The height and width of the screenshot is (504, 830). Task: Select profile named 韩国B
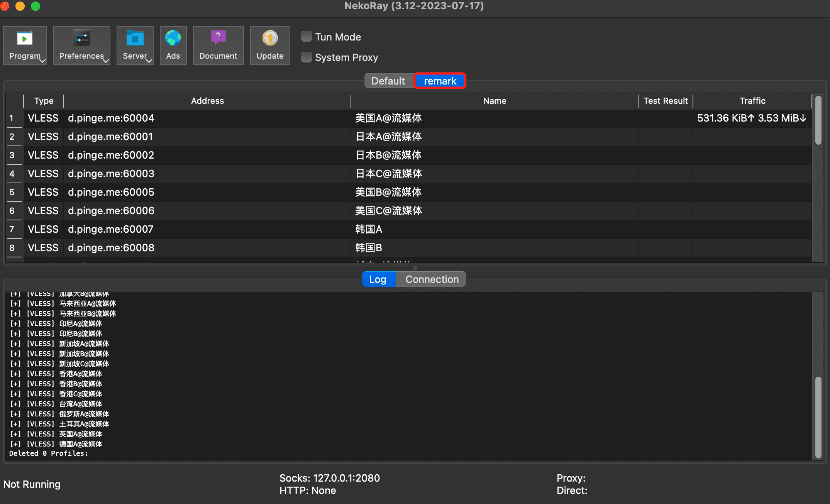369,248
